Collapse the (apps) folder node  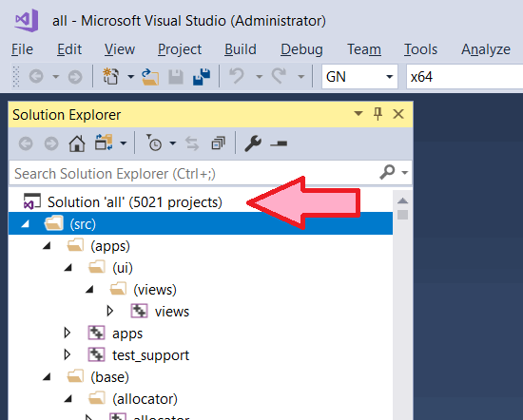coord(47,246)
